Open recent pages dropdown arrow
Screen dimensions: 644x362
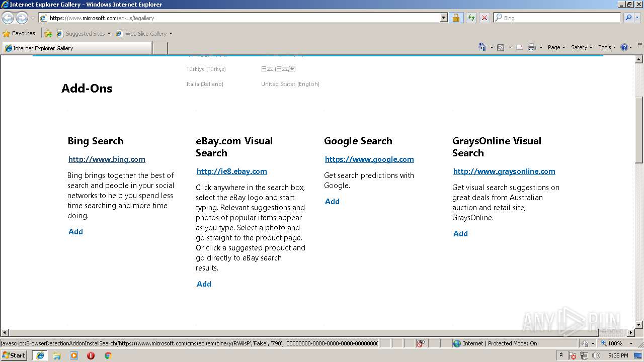point(33,18)
